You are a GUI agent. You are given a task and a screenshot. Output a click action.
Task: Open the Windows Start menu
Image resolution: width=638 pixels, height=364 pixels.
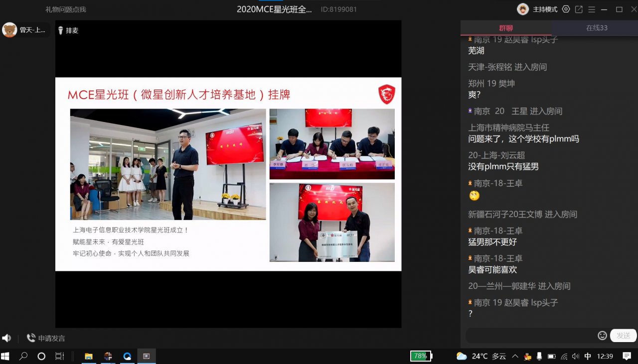[x=5, y=356]
